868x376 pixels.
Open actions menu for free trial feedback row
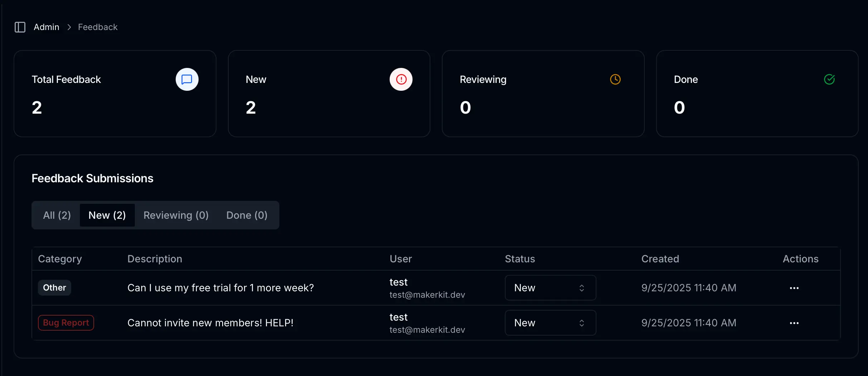794,288
